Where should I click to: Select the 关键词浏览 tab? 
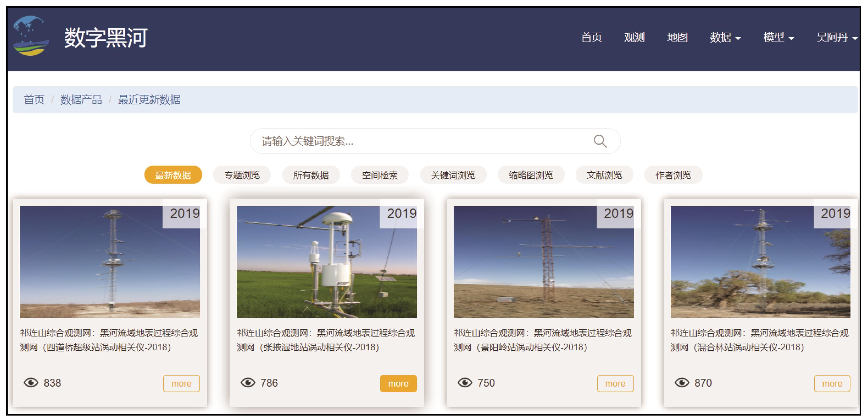coord(453,175)
